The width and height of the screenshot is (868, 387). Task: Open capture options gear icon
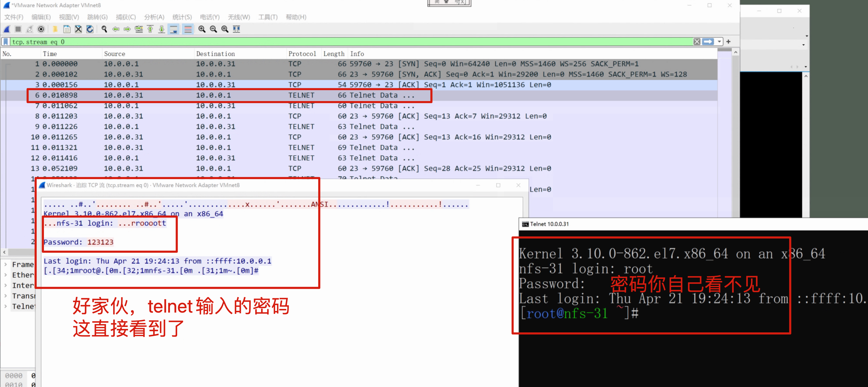[x=41, y=29]
